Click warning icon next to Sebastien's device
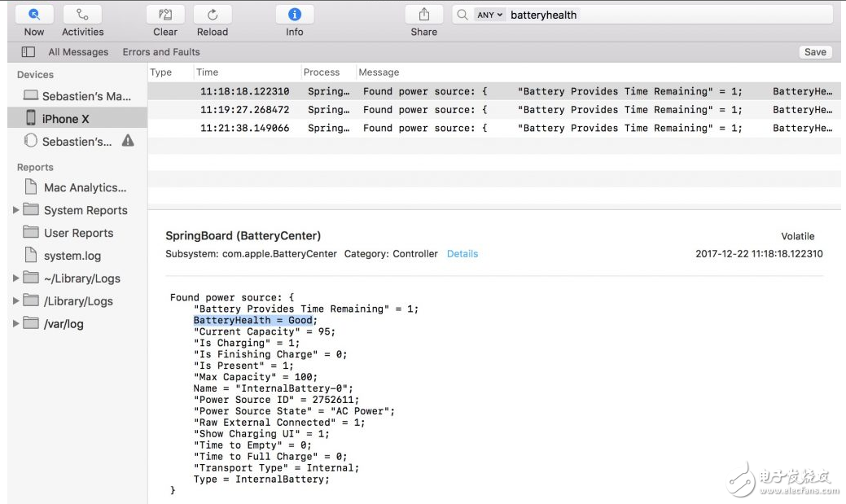846x504 pixels. click(x=128, y=141)
